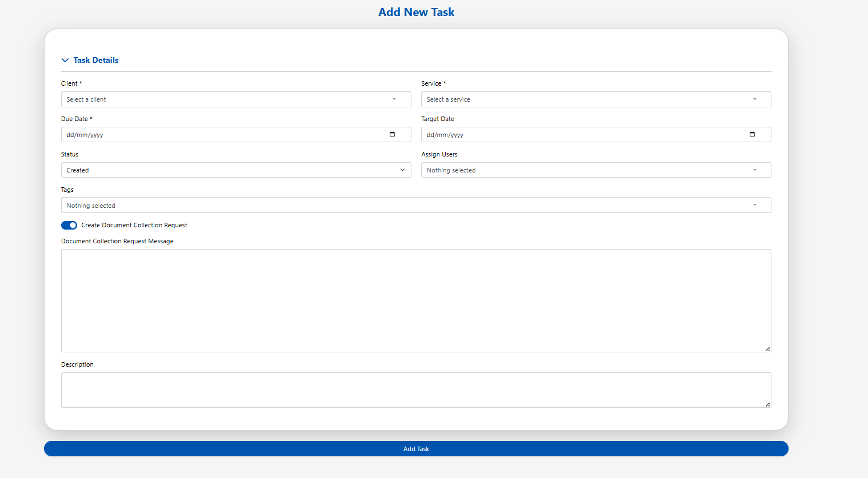Click the Document Collection Request Message textarea
This screenshot has height=478, width=868.
pyautogui.click(x=416, y=300)
